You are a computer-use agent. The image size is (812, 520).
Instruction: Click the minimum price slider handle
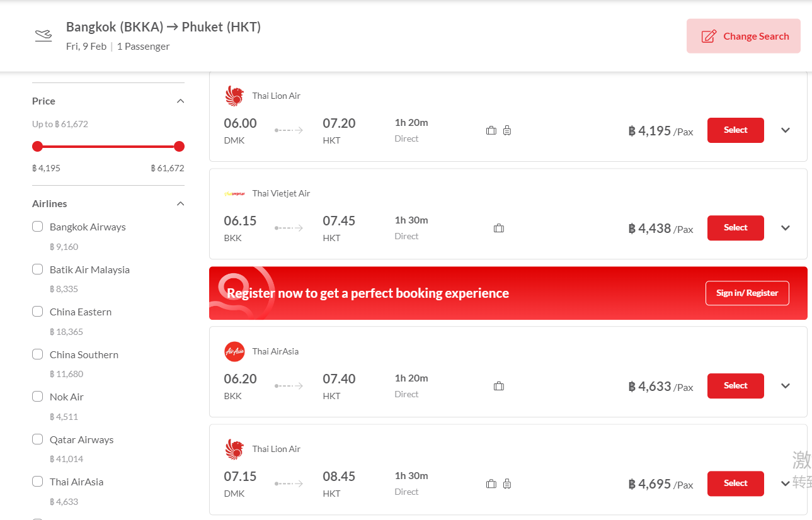(x=38, y=147)
